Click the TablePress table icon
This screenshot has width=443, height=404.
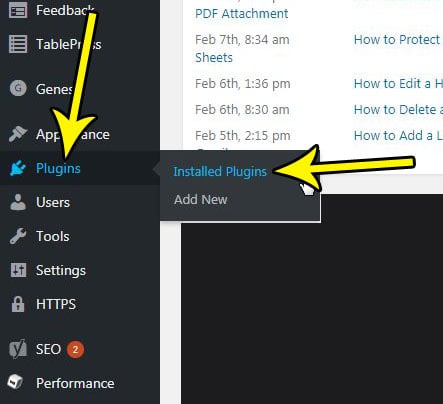(18, 44)
